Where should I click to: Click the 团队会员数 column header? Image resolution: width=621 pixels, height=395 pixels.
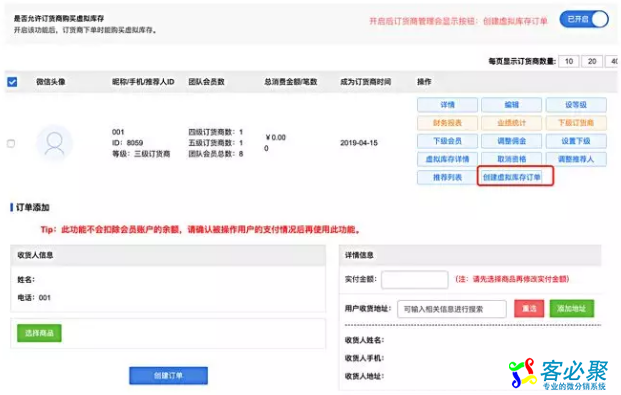pos(206,82)
